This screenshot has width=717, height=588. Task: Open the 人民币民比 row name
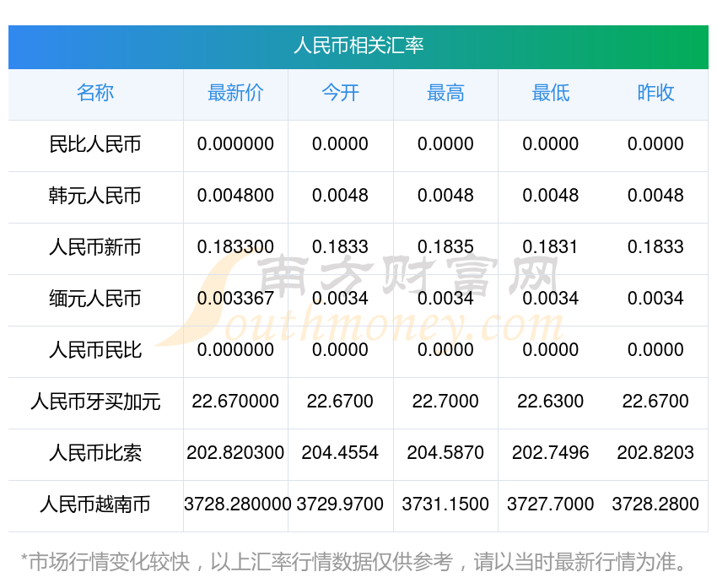95,351
